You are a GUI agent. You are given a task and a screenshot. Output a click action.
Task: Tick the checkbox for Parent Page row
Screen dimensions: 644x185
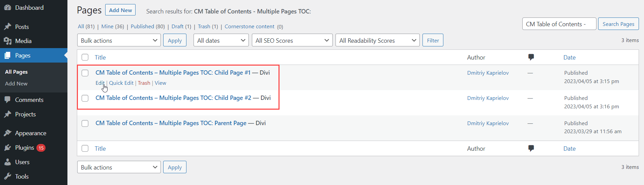coord(85,123)
